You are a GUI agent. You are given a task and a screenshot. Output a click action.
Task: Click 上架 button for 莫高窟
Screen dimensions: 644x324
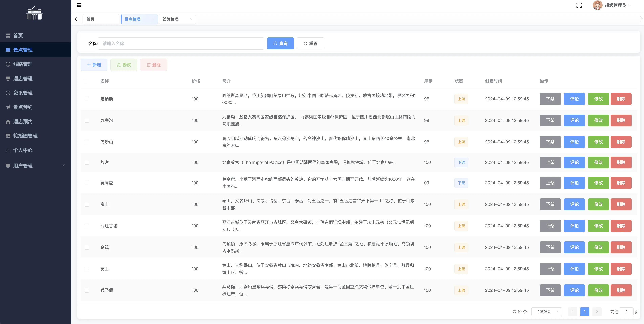click(550, 183)
